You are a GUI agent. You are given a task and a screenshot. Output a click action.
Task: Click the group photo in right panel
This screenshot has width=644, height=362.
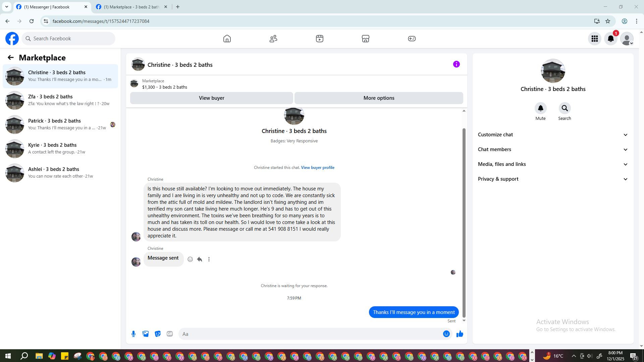click(x=553, y=71)
